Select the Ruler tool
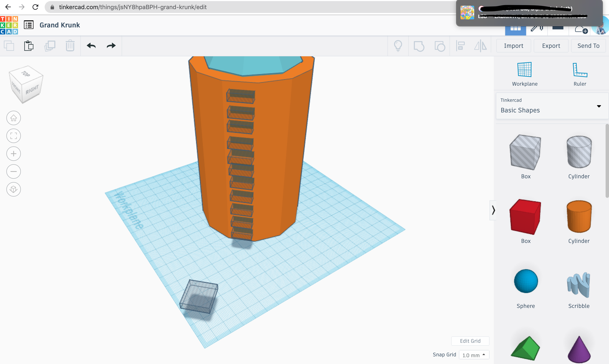Image resolution: width=609 pixels, height=364 pixels. tap(580, 74)
